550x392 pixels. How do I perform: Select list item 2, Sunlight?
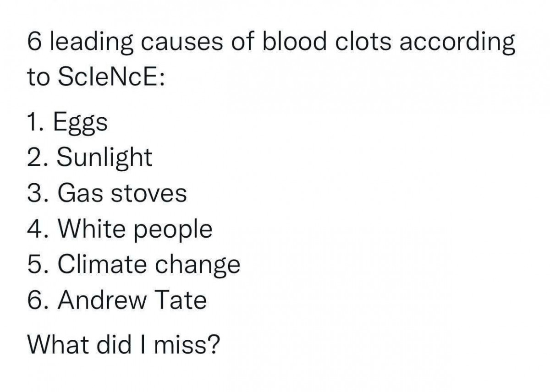point(89,158)
